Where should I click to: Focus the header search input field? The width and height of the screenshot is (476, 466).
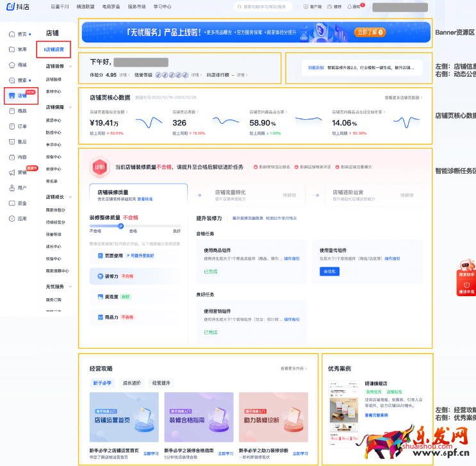263,6
